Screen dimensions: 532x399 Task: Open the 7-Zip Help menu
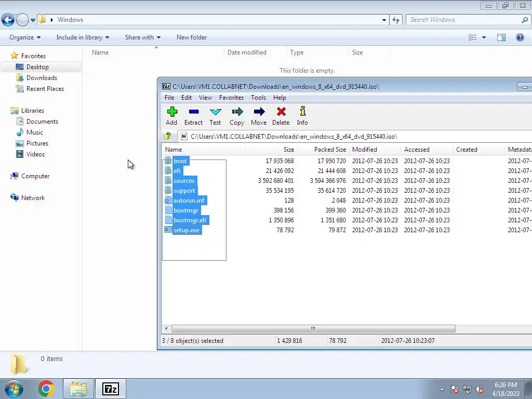point(280,97)
